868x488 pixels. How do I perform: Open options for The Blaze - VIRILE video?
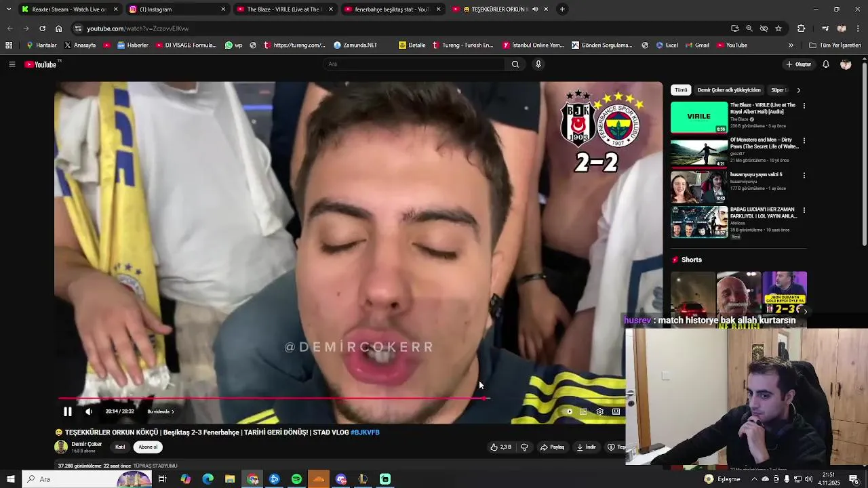tap(804, 106)
